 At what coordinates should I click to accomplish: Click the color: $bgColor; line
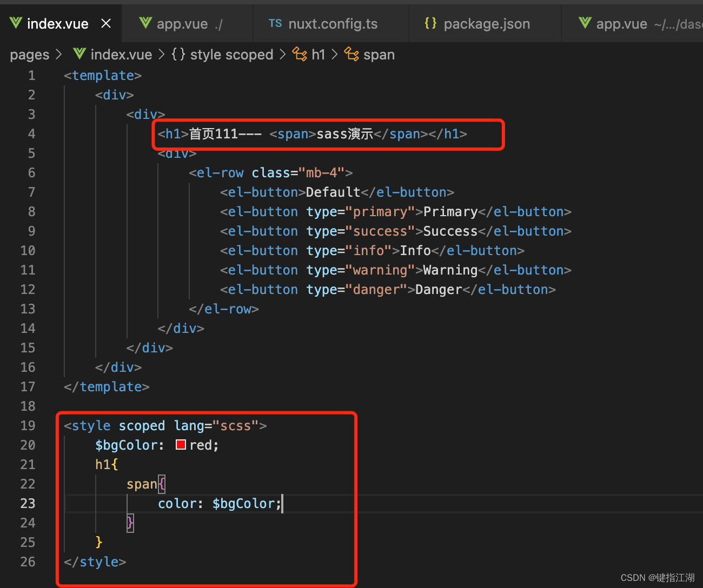tap(220, 504)
